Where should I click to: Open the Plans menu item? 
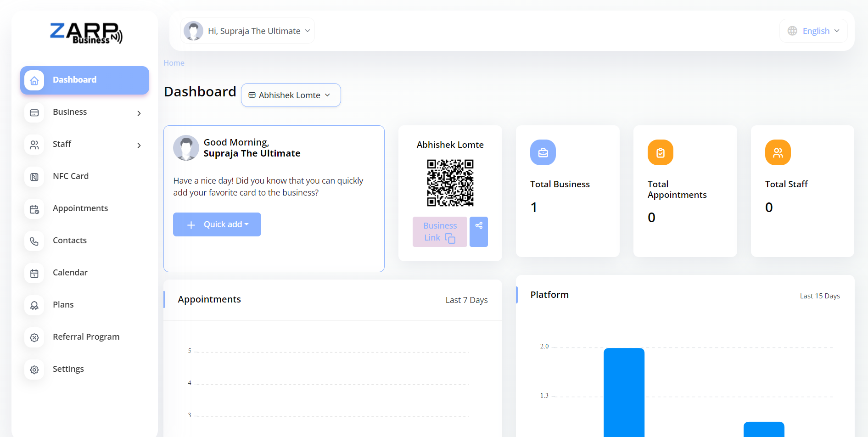84,305
